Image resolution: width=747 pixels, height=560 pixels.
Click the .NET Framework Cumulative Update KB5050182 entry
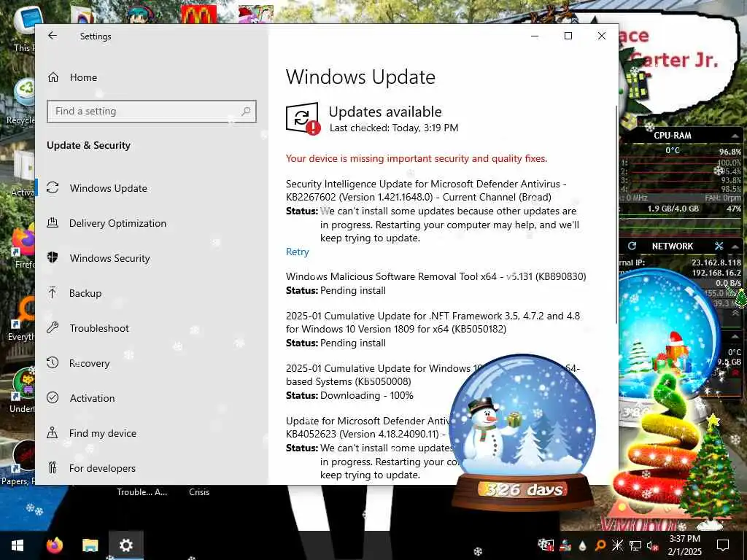pos(433,322)
